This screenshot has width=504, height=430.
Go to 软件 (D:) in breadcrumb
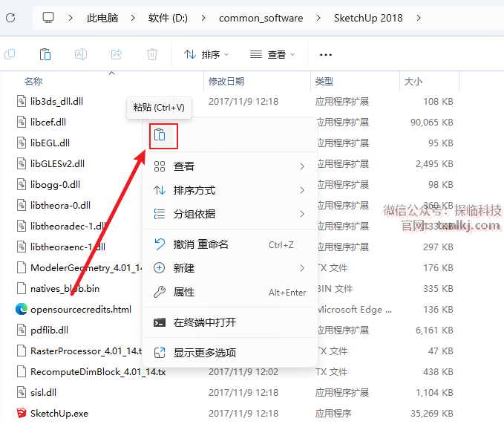168,18
